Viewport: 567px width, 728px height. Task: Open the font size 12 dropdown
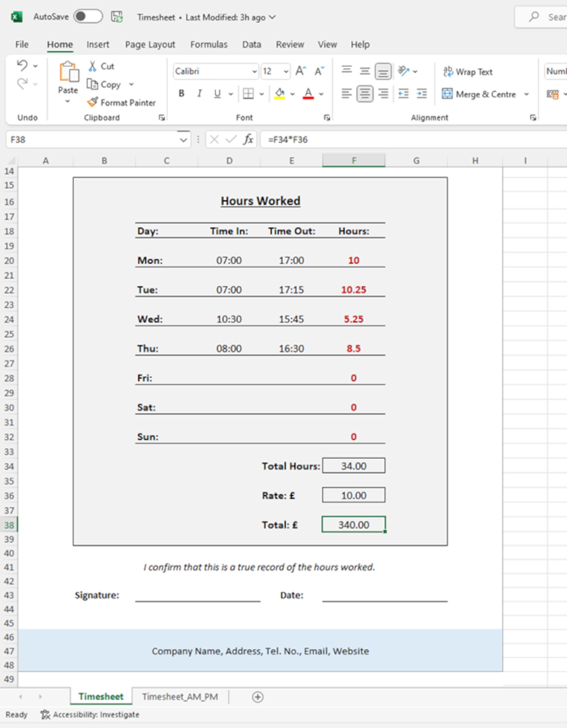[286, 71]
